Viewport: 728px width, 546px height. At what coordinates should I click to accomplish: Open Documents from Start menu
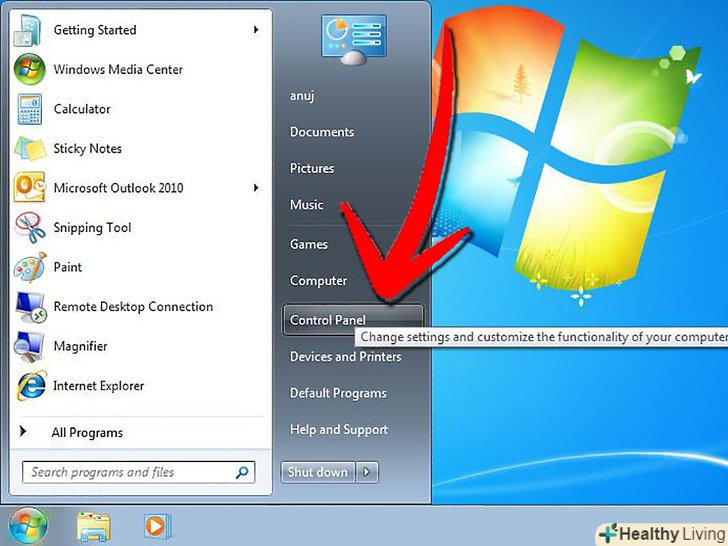pyautogui.click(x=322, y=132)
